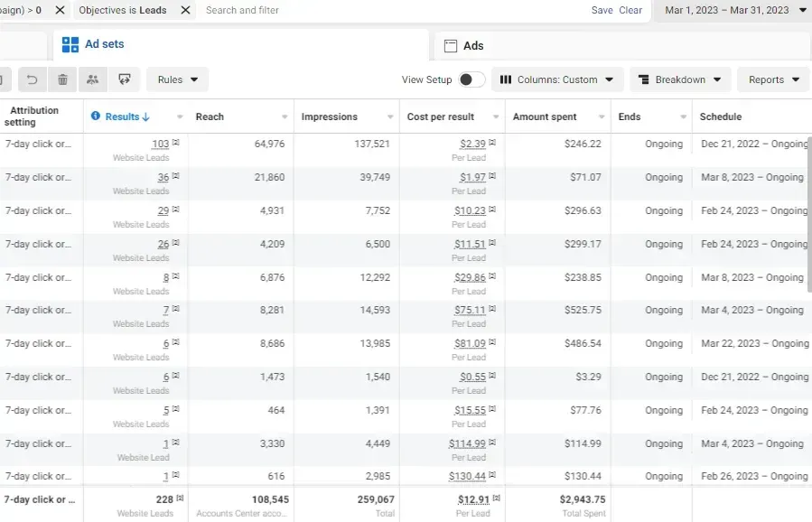Image resolution: width=812 pixels, height=522 pixels.
Task: Remove the campaign > 0 filter chip
Action: 61,10
